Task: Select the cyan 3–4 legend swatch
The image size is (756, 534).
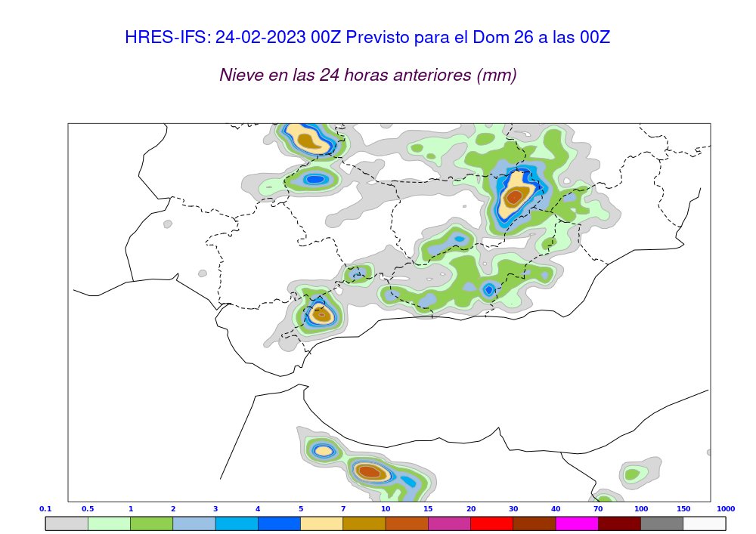Action: coord(237,523)
